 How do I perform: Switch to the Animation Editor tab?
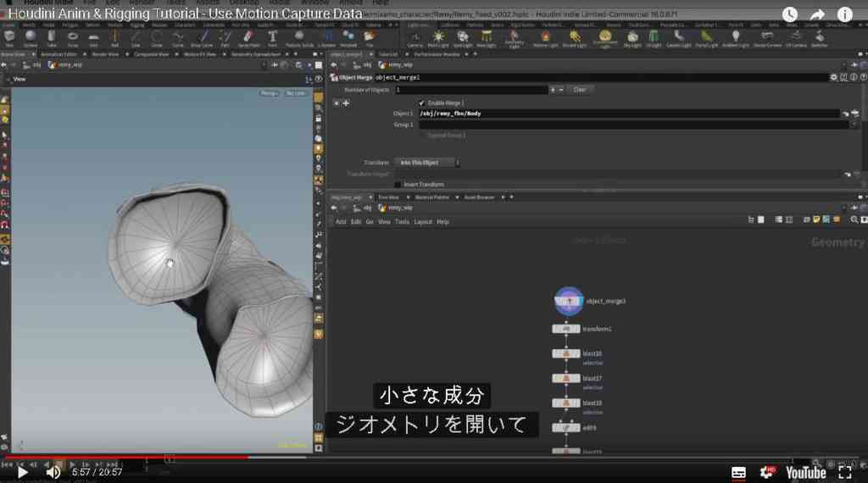point(58,54)
